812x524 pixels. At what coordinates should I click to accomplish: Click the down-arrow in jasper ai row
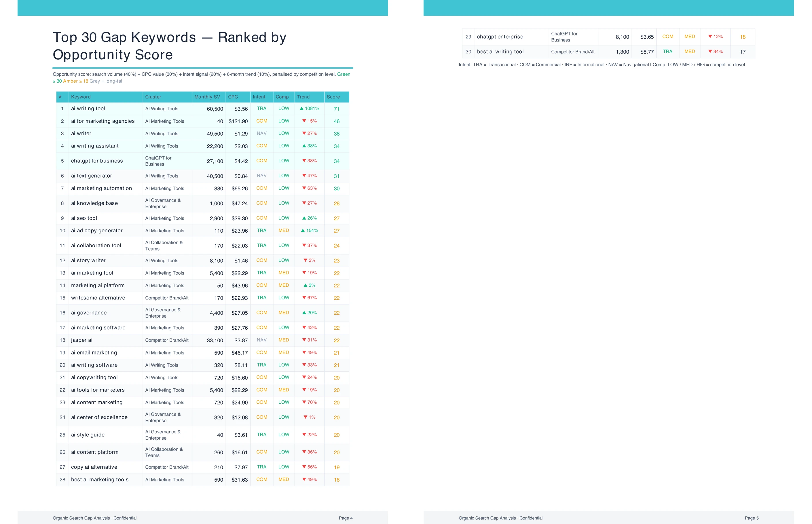pyautogui.click(x=304, y=340)
